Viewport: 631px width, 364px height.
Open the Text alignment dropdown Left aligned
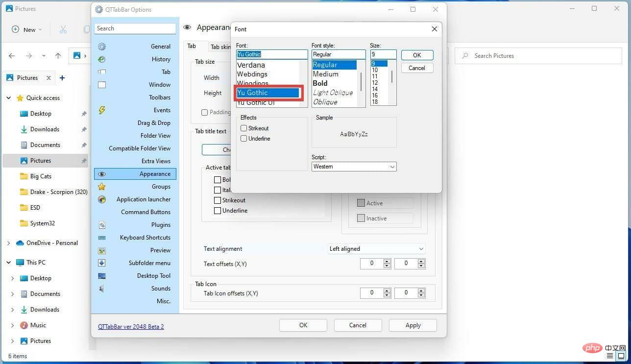tap(376, 249)
